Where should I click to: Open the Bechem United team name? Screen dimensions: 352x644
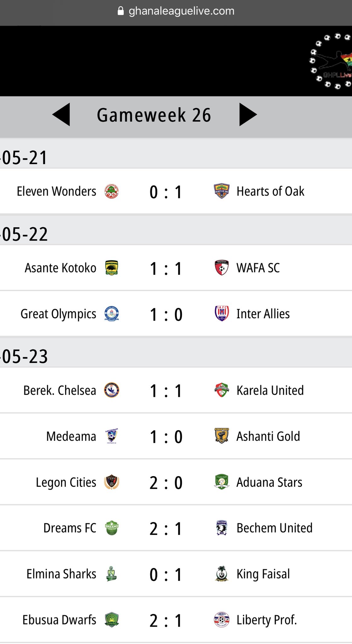[x=275, y=528]
